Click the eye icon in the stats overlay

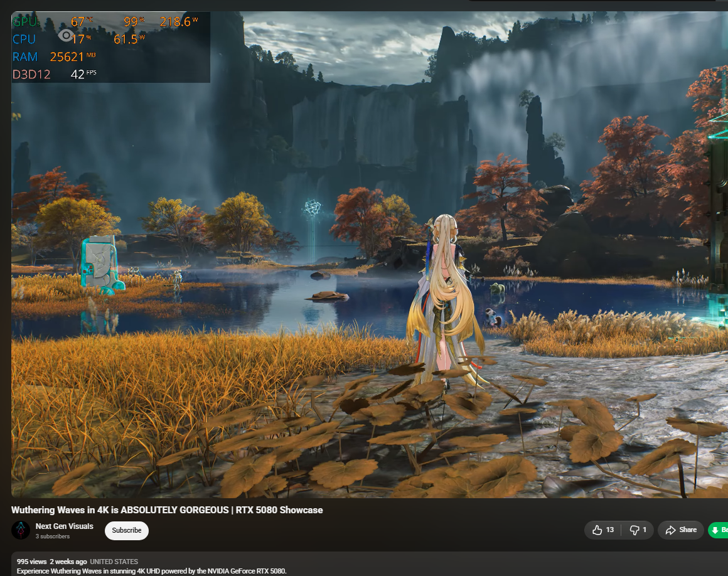66,35
